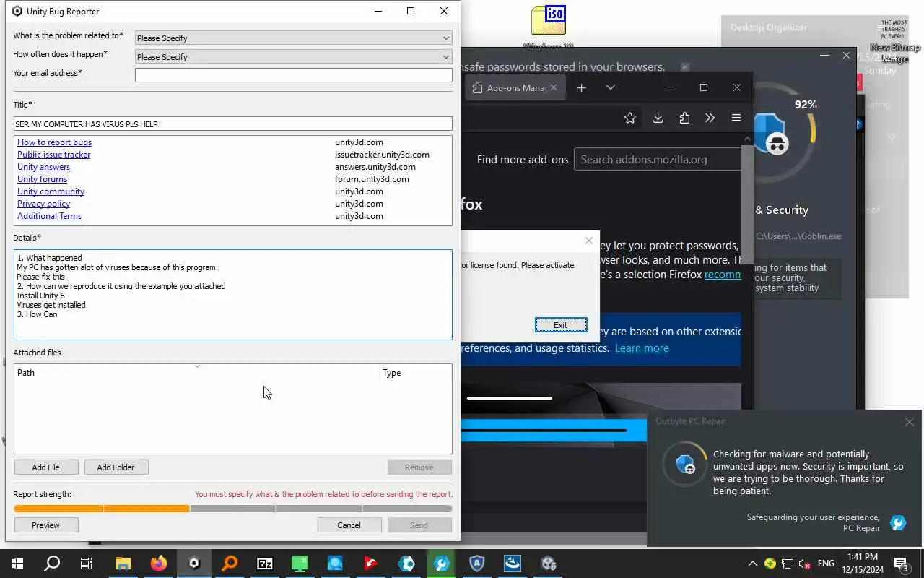
Task: Open 'How to report bugs' link
Action: (x=54, y=142)
